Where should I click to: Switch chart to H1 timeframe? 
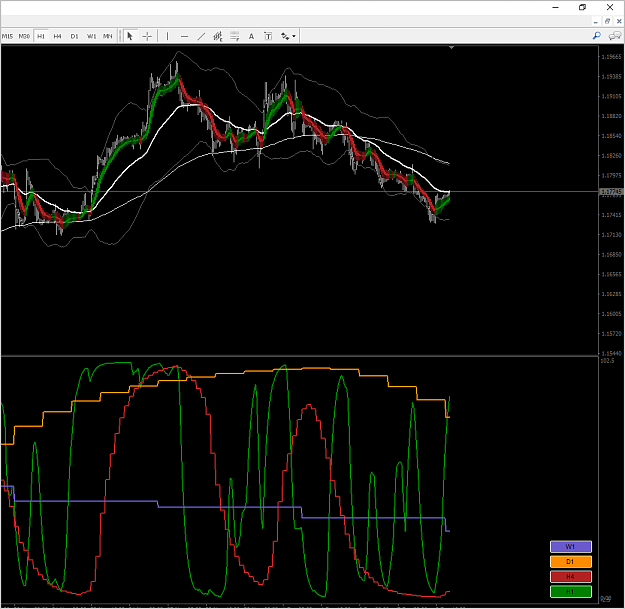(x=41, y=36)
